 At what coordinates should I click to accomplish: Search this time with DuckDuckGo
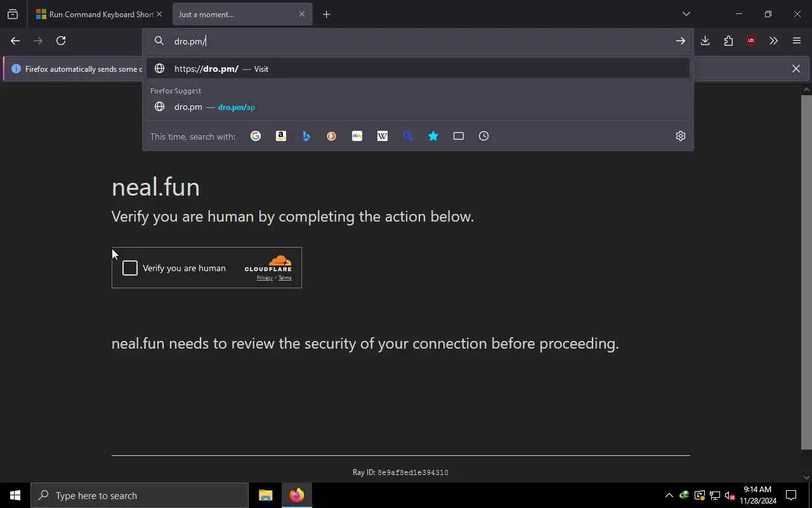point(331,136)
